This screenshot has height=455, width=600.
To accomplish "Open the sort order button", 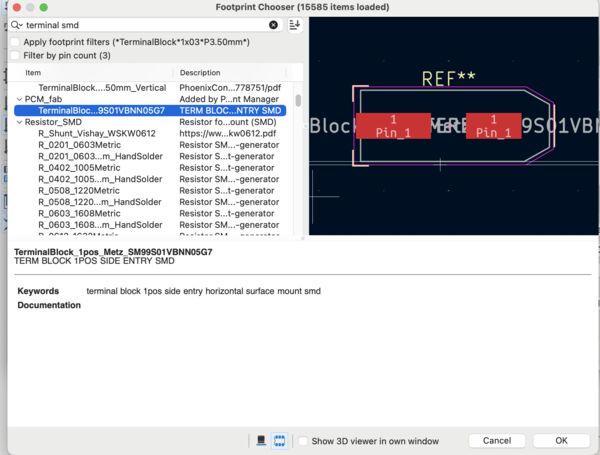I will (x=294, y=25).
